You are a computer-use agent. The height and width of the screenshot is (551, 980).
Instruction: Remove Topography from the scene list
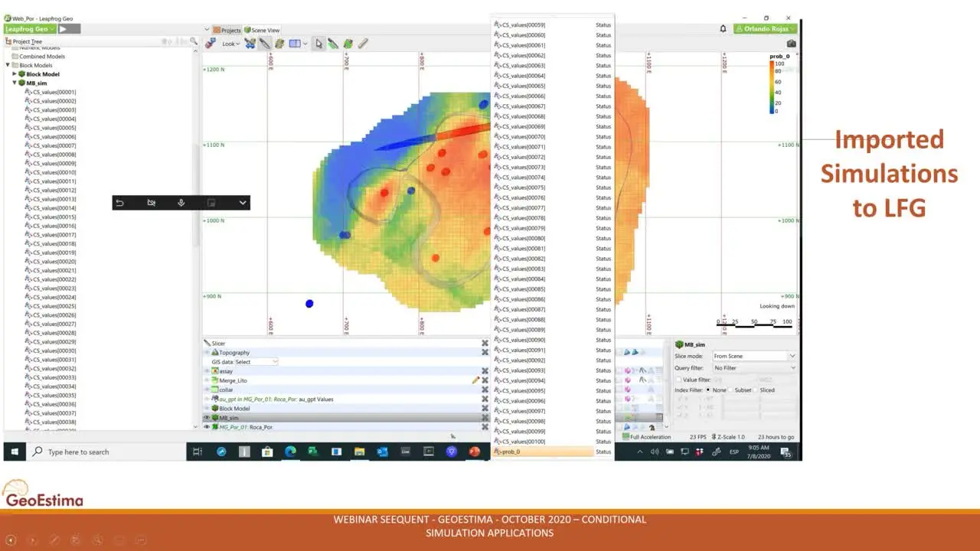[x=485, y=353]
